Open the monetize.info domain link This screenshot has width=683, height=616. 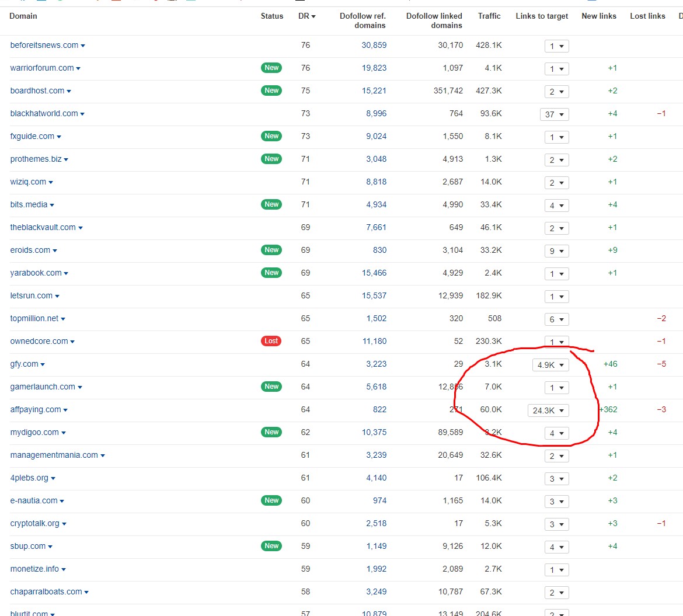pos(34,569)
